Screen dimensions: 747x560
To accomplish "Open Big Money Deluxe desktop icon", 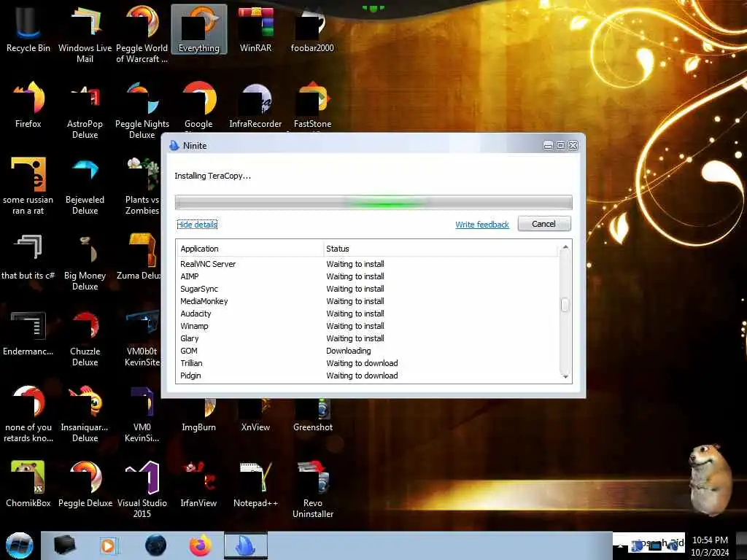I will [x=85, y=262].
